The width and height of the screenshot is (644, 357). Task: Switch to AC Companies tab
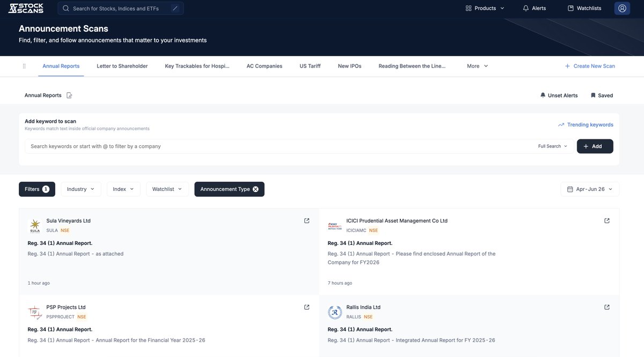265,66
